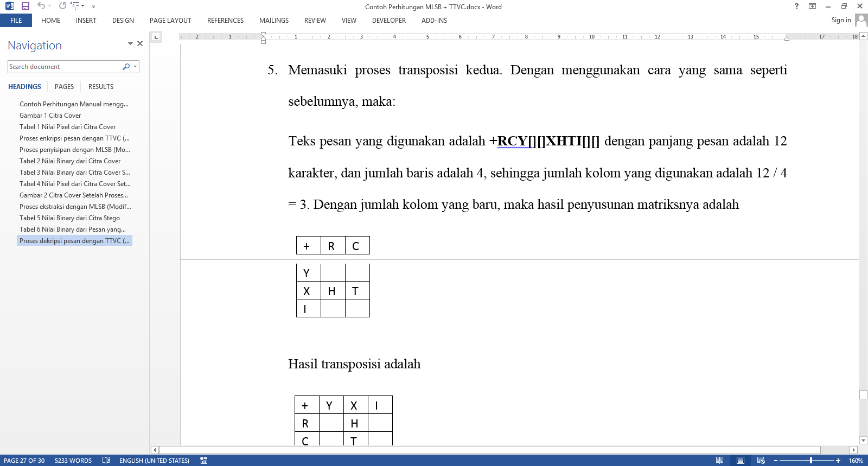Open the REFERENCES ribbon tab
868x466 pixels.
pos(225,21)
